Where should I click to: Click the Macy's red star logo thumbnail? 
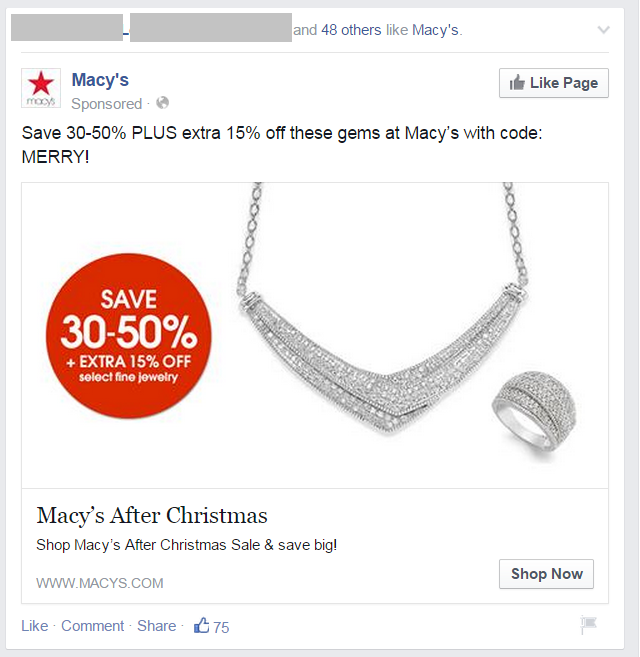tap(42, 89)
